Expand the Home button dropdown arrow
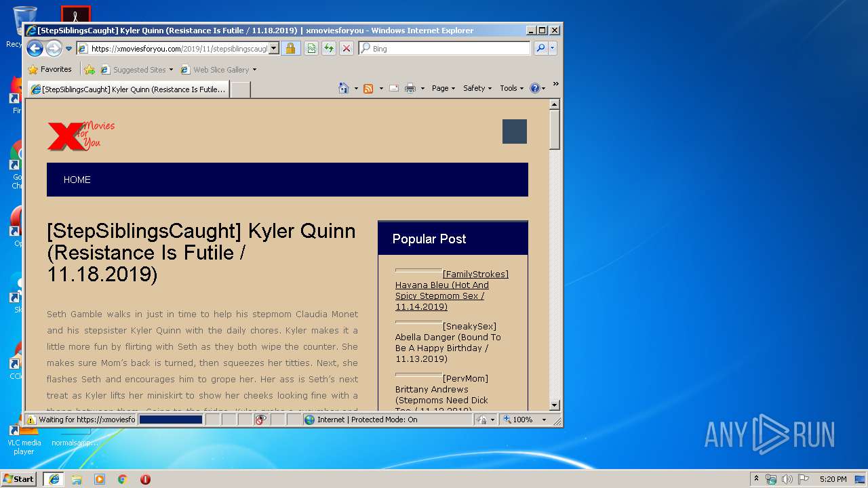Screen dimensions: 868x488 click(356, 89)
